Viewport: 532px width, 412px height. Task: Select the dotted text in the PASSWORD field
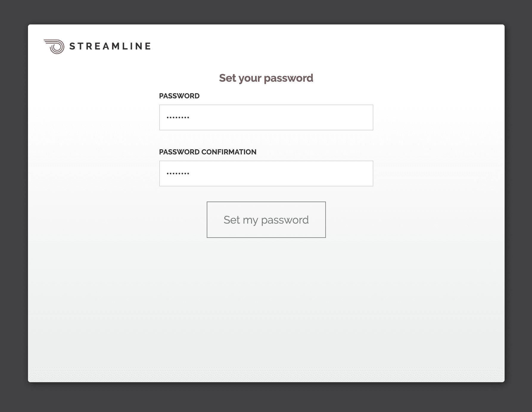(178, 117)
